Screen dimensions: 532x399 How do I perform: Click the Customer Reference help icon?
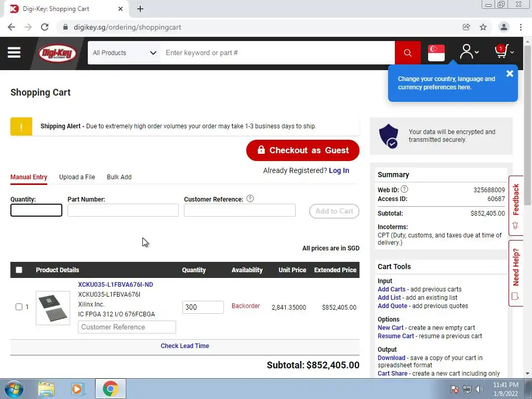coord(250,198)
